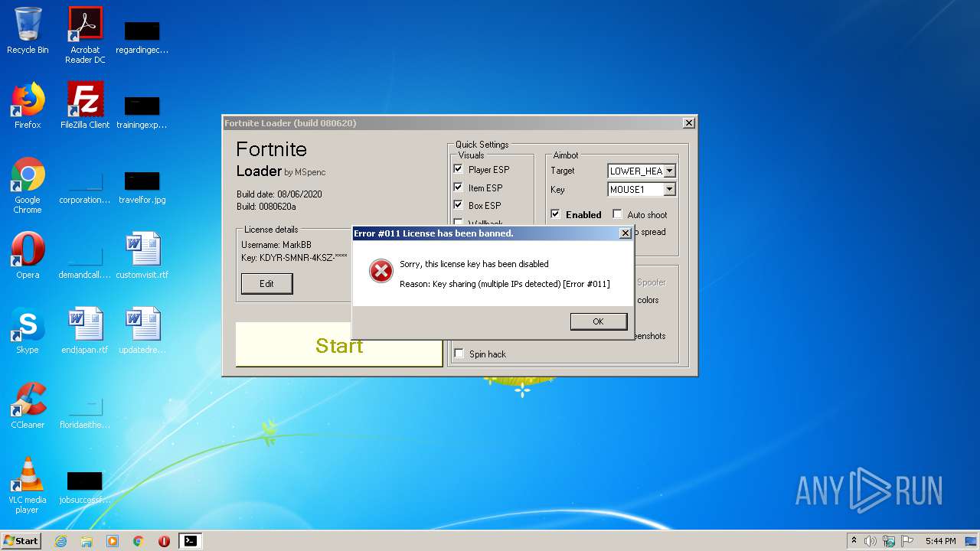Launch Opera desktop shortcut
Viewport: 980px width, 551px height.
(28, 256)
